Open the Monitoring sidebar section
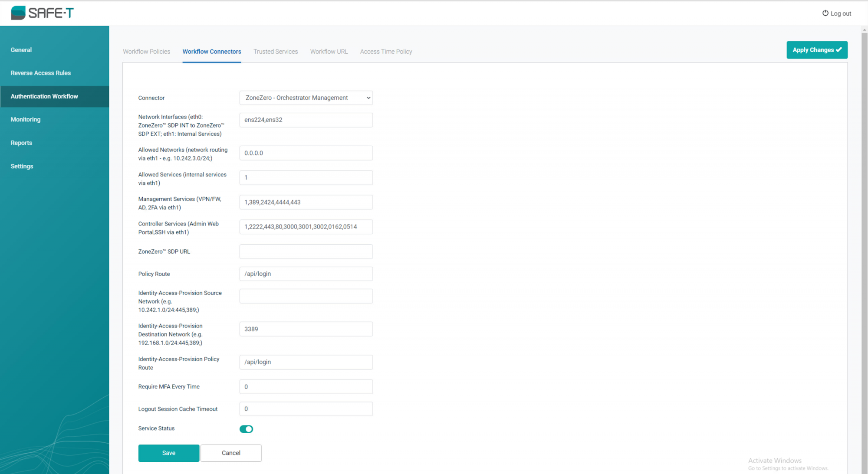Screen dimensions: 868x474 pos(26,119)
